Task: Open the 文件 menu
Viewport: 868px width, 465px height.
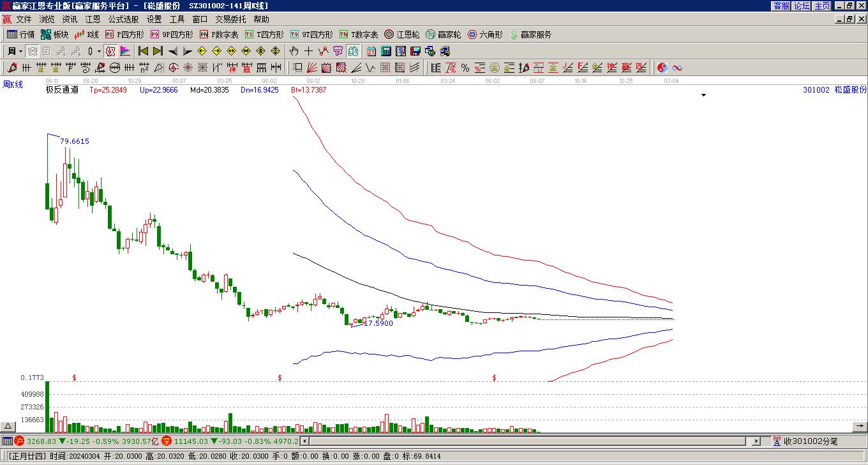Action: tap(24, 19)
